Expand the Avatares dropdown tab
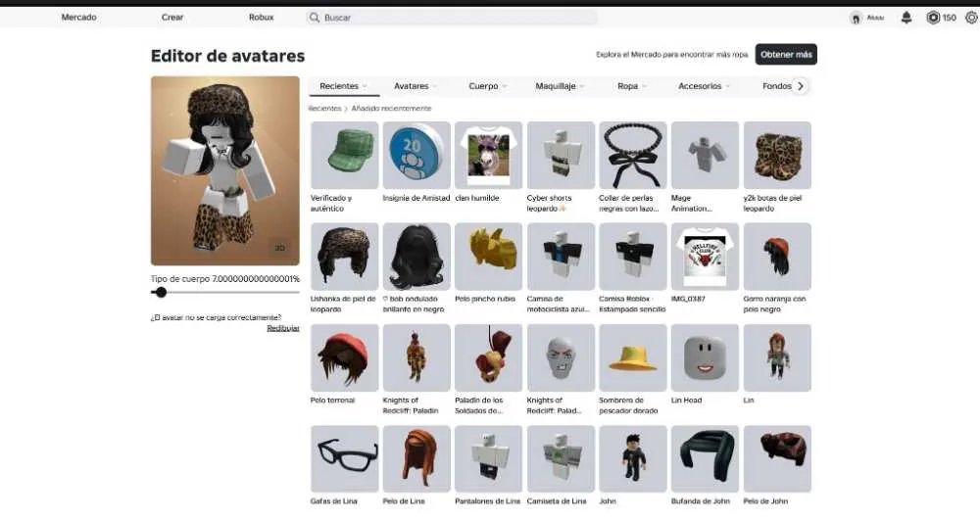The height and width of the screenshot is (520, 980). (x=416, y=86)
